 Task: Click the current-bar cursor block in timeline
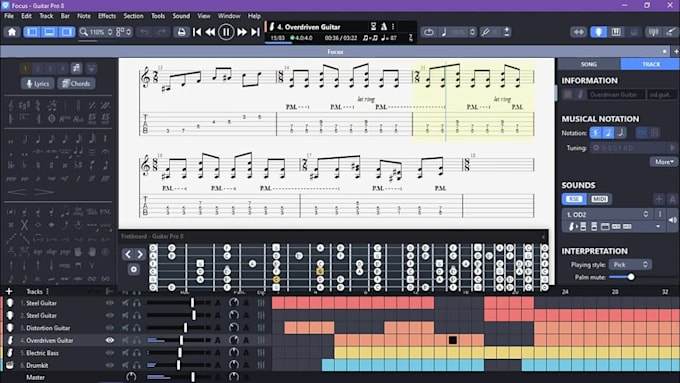pos(453,340)
